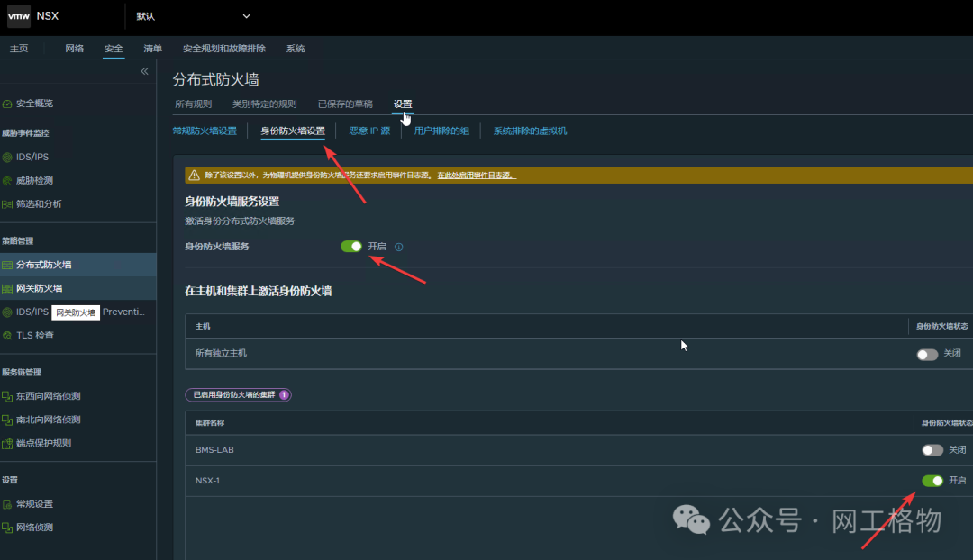
Task: Open 常规设置 in the sidebar
Action: [x=35, y=504]
